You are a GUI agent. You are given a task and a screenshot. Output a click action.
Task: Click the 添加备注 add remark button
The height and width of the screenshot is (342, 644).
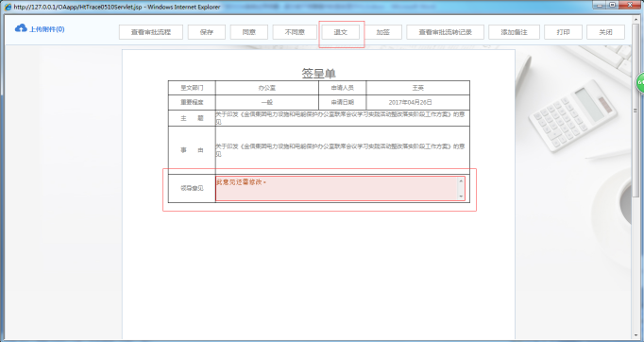[514, 32]
